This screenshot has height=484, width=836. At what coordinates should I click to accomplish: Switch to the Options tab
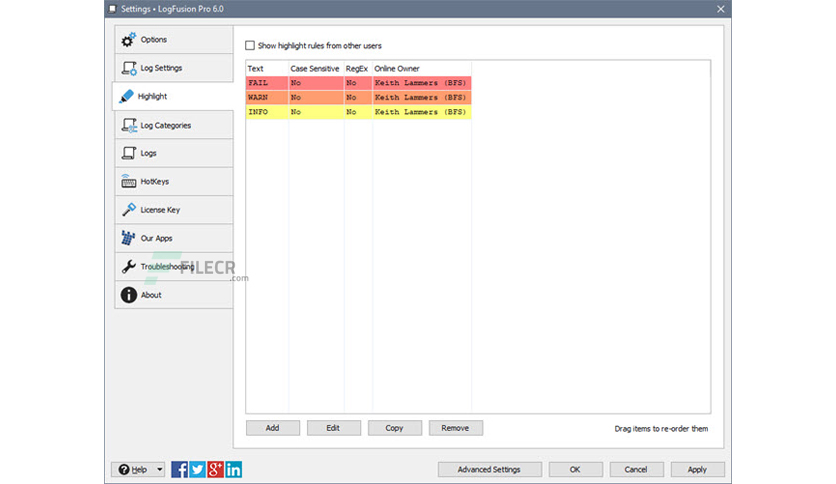tap(174, 40)
